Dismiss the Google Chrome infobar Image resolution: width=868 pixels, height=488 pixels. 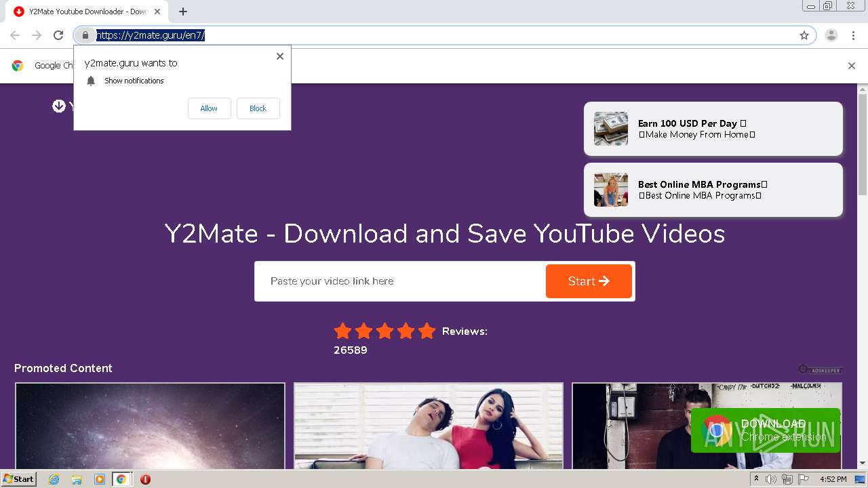tap(852, 66)
